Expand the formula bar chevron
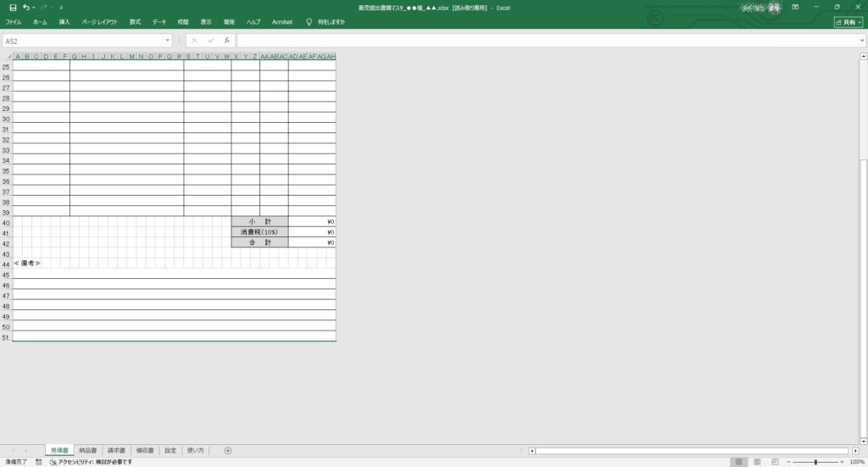Screen dimensions: 868x467 pos(862,41)
